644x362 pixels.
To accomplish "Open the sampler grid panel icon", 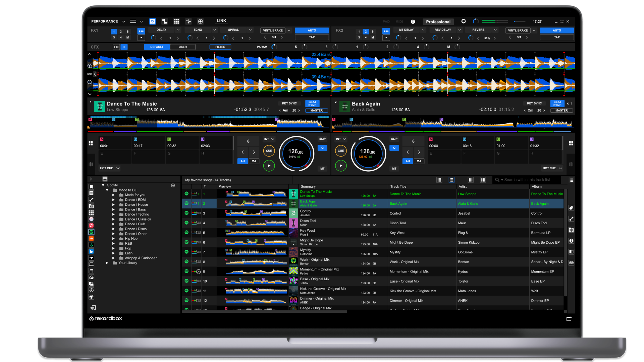I will click(176, 21).
